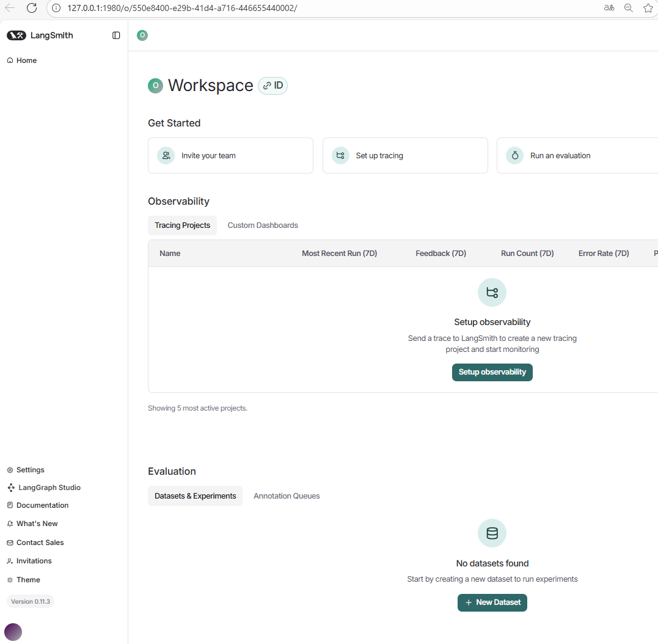The image size is (658, 644).
Task: Click the Invite your team card
Action: point(230,155)
